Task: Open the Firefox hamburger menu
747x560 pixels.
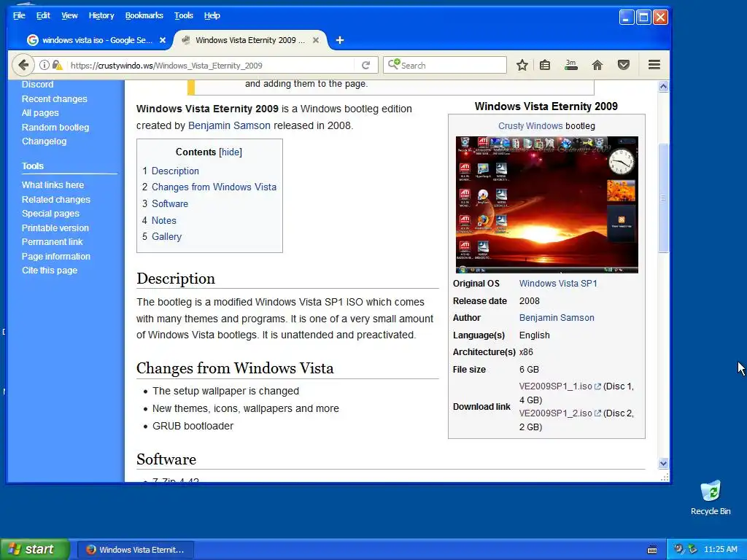Action: pyautogui.click(x=654, y=64)
